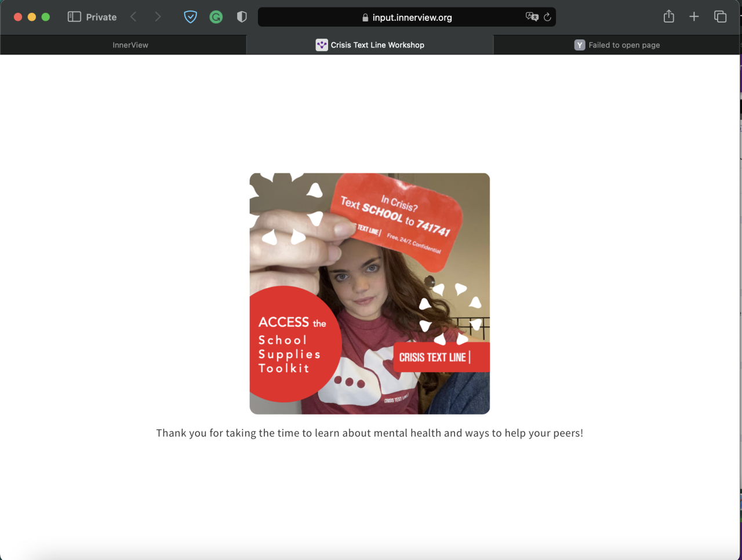Enter full screen with green button
This screenshot has width=742, height=560.
(46, 17)
